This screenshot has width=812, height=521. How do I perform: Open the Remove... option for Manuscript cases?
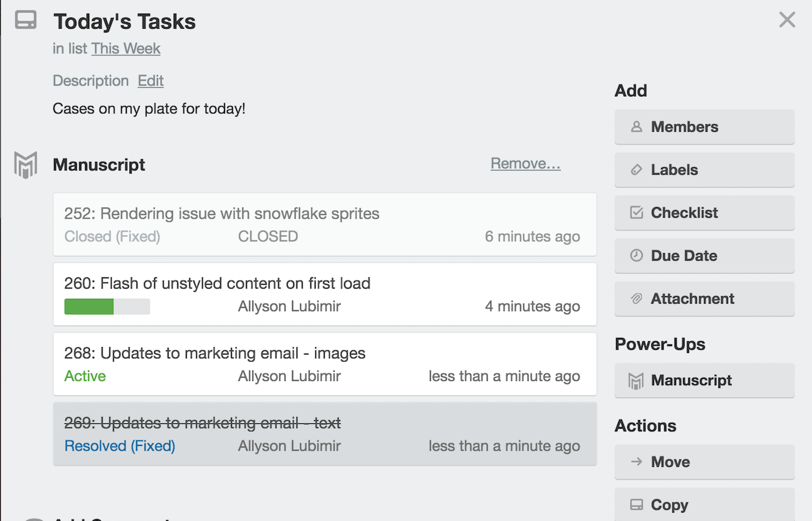click(525, 163)
